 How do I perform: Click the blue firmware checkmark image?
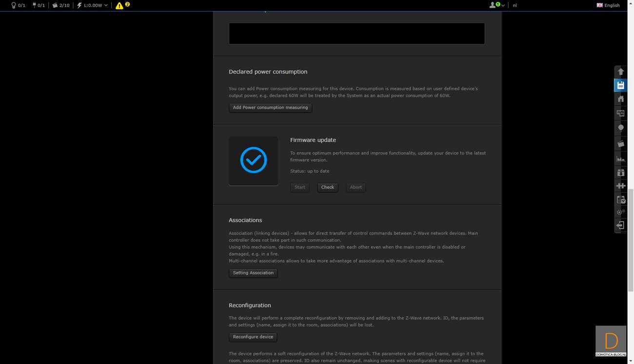click(x=253, y=160)
